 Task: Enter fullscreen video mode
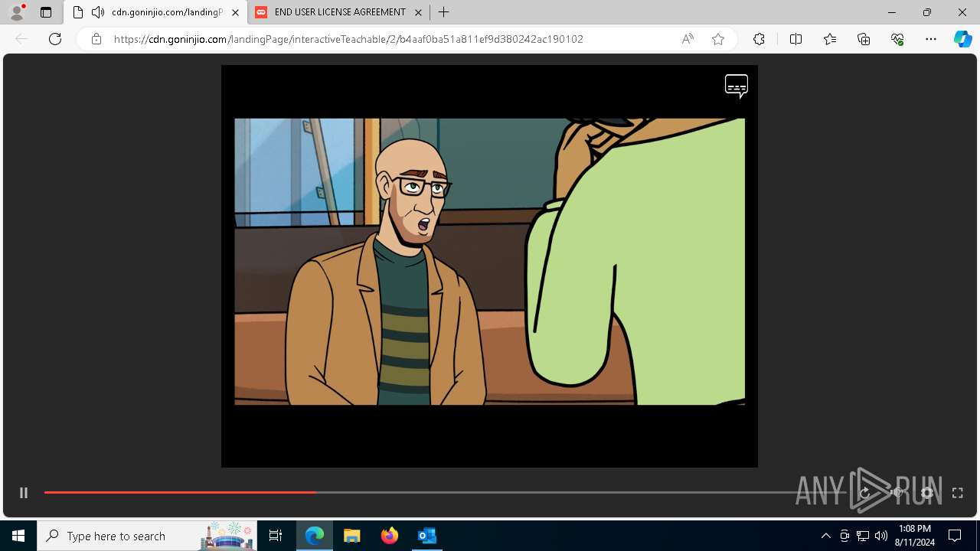point(957,493)
